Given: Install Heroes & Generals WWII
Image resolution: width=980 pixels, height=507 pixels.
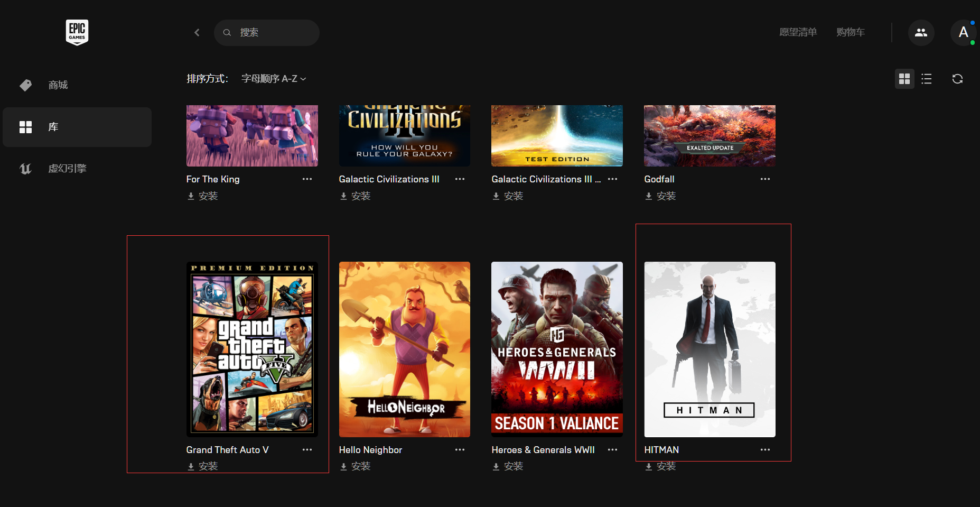Looking at the screenshot, I should pos(508,466).
